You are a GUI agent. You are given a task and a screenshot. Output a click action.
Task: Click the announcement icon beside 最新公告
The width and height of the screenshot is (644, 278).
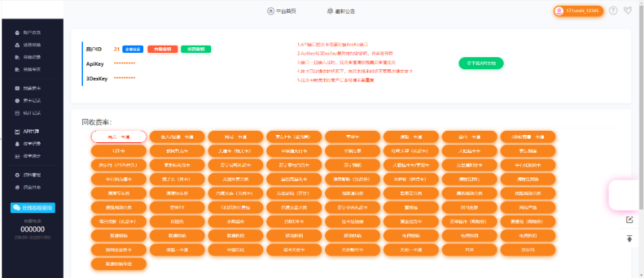click(x=330, y=11)
